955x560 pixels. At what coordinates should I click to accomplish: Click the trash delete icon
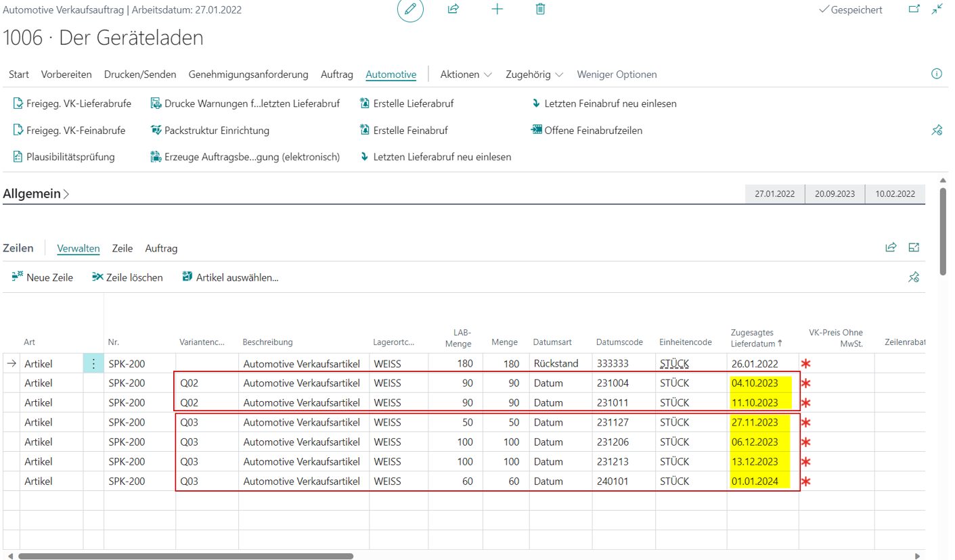[x=540, y=9]
